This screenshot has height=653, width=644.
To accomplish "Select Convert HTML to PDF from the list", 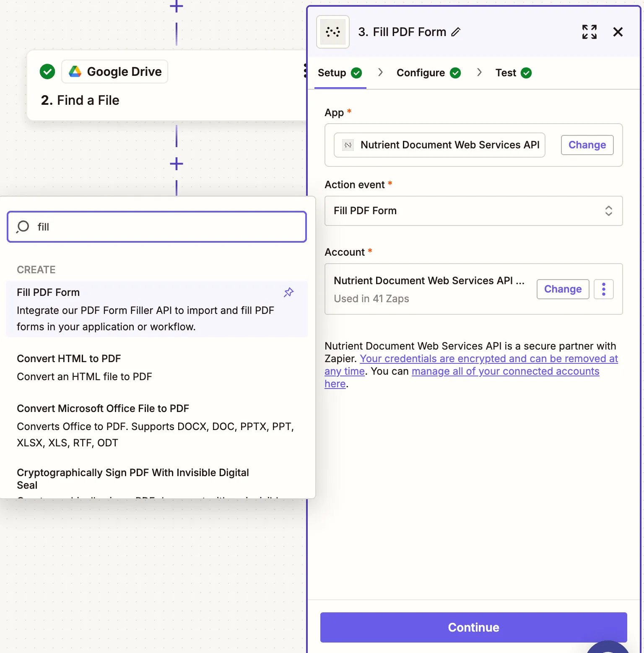I will pos(69,358).
